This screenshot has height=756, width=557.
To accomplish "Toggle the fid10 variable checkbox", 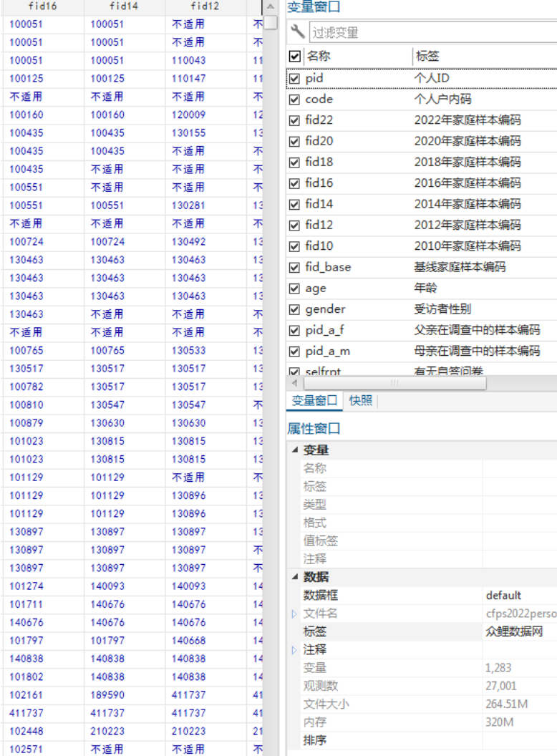I will click(294, 246).
